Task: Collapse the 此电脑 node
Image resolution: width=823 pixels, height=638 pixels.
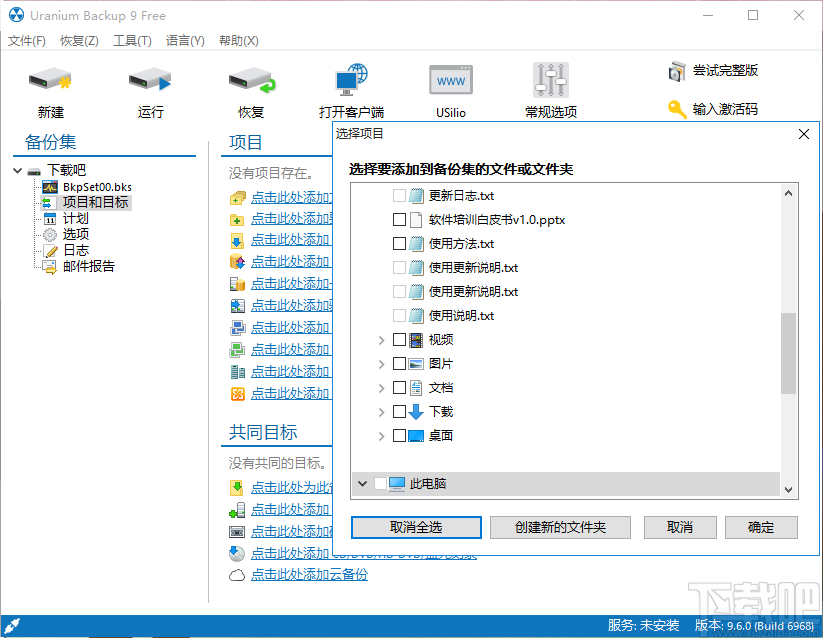Action: tap(362, 483)
